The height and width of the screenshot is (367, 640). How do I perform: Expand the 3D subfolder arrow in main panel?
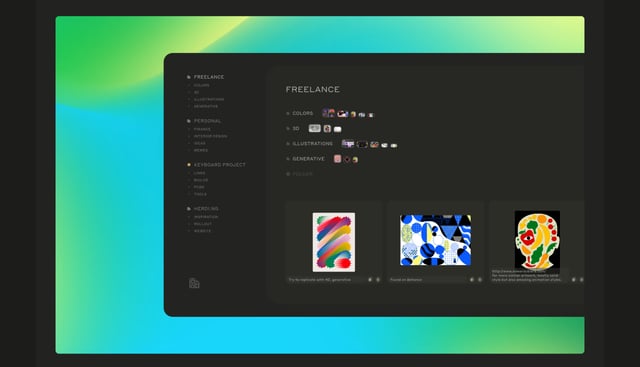click(x=288, y=128)
